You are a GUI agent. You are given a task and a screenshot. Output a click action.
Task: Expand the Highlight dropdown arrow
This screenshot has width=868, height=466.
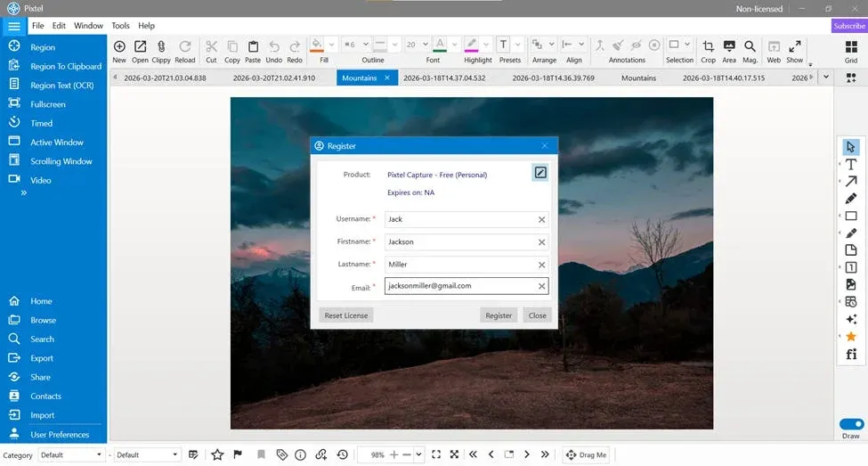tap(486, 45)
